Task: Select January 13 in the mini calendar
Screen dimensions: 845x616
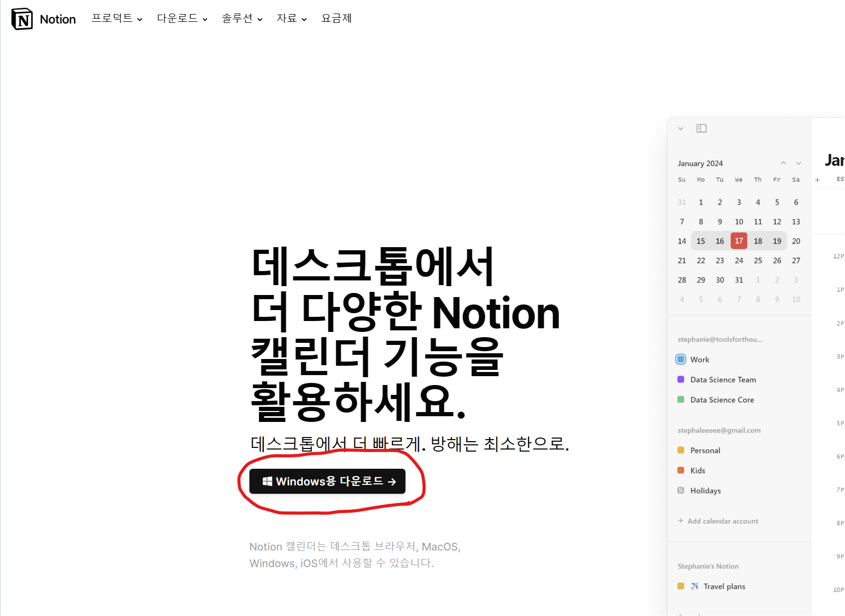Action: [x=796, y=222]
